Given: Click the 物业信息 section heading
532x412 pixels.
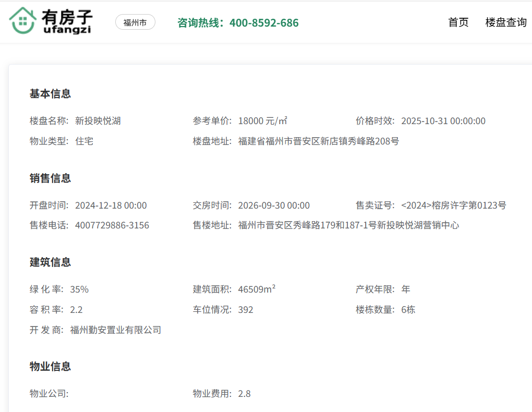Looking at the screenshot, I should (50, 367).
